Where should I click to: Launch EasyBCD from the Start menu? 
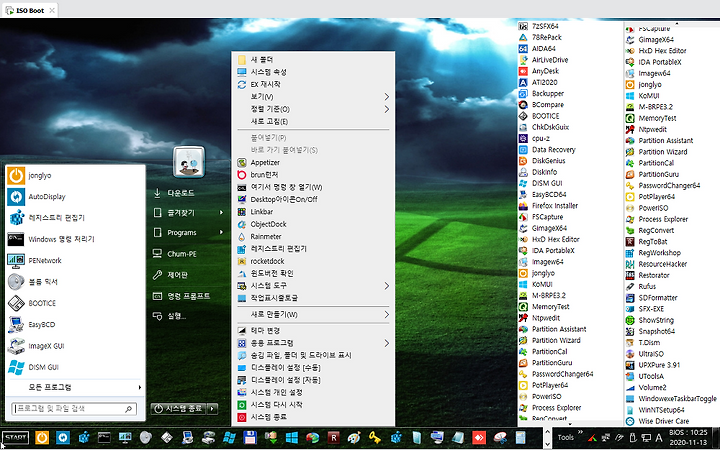tap(75, 324)
